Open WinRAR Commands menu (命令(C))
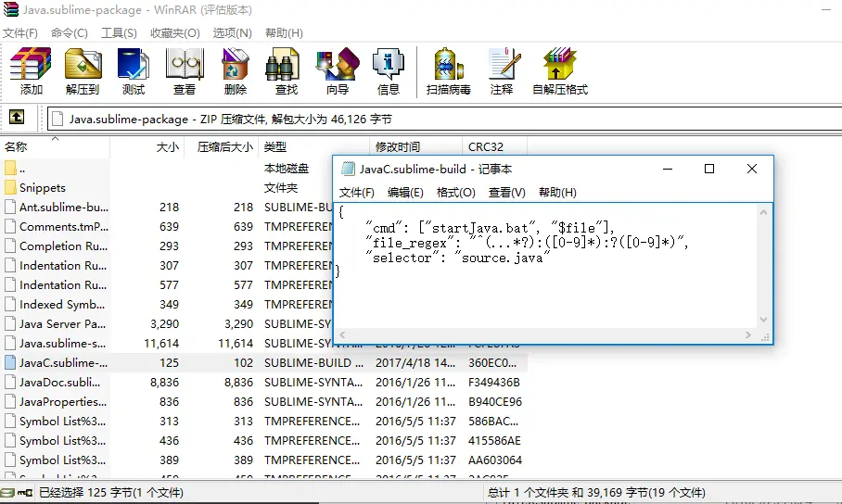Image resolution: width=842 pixels, height=504 pixels. (70, 32)
